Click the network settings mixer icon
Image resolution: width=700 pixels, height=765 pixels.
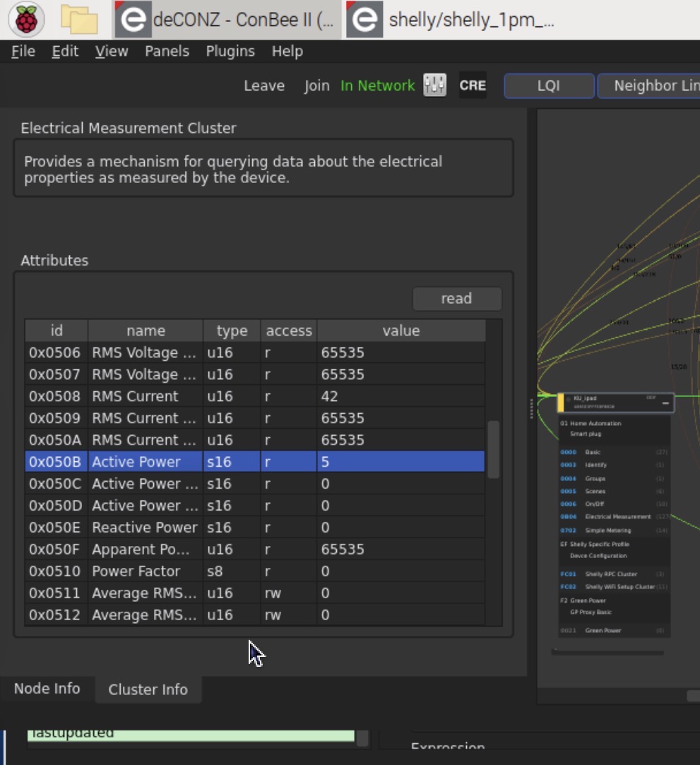[435, 85]
